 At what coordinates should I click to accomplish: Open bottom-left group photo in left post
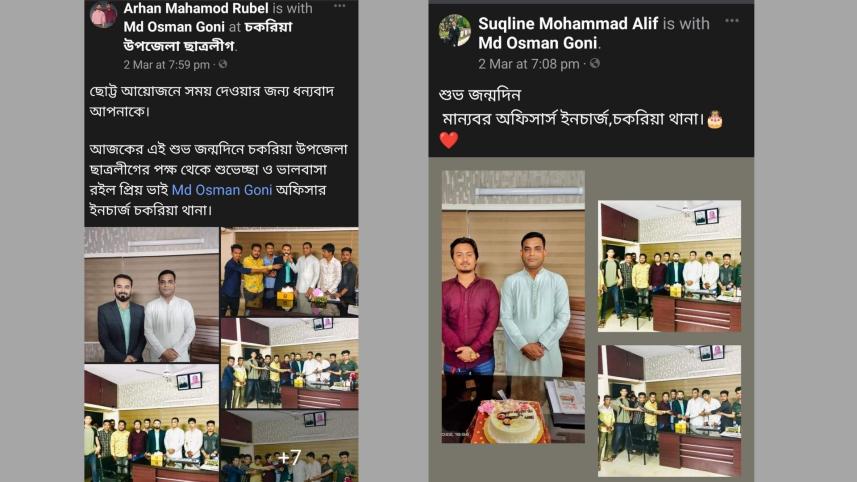[151, 423]
